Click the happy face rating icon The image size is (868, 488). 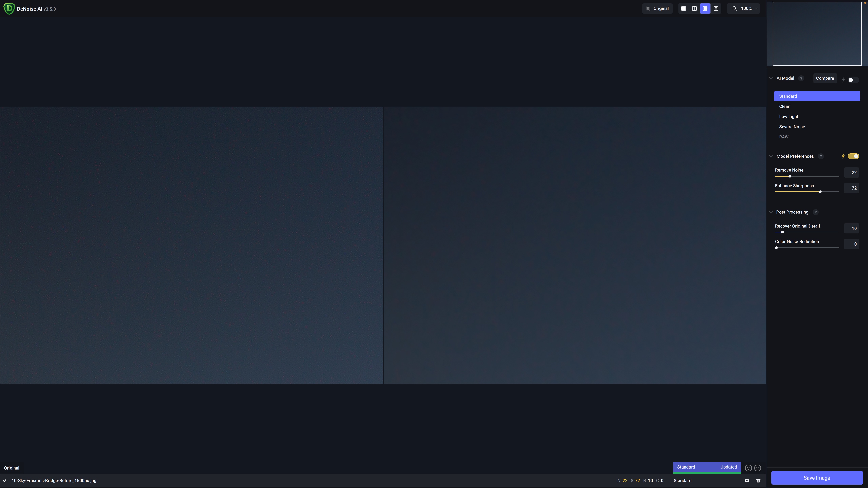(x=748, y=468)
